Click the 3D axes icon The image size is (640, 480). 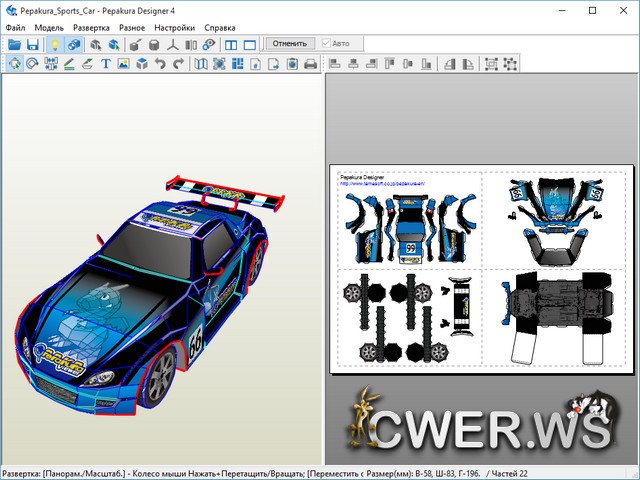[x=173, y=45]
